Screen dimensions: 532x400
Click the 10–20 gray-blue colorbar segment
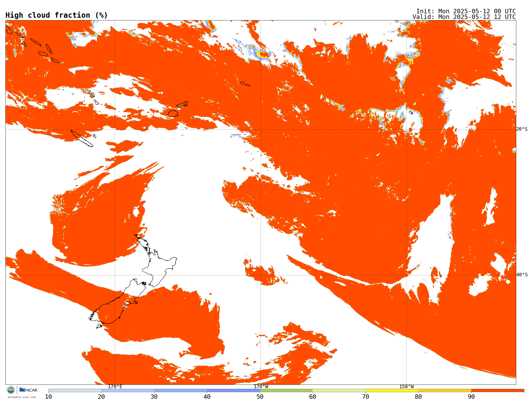[75, 391]
